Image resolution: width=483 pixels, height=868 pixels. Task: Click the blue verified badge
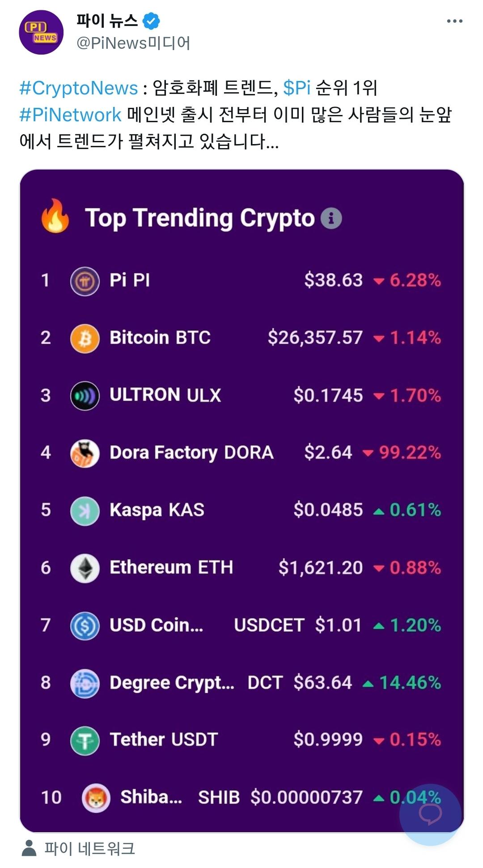(x=151, y=21)
